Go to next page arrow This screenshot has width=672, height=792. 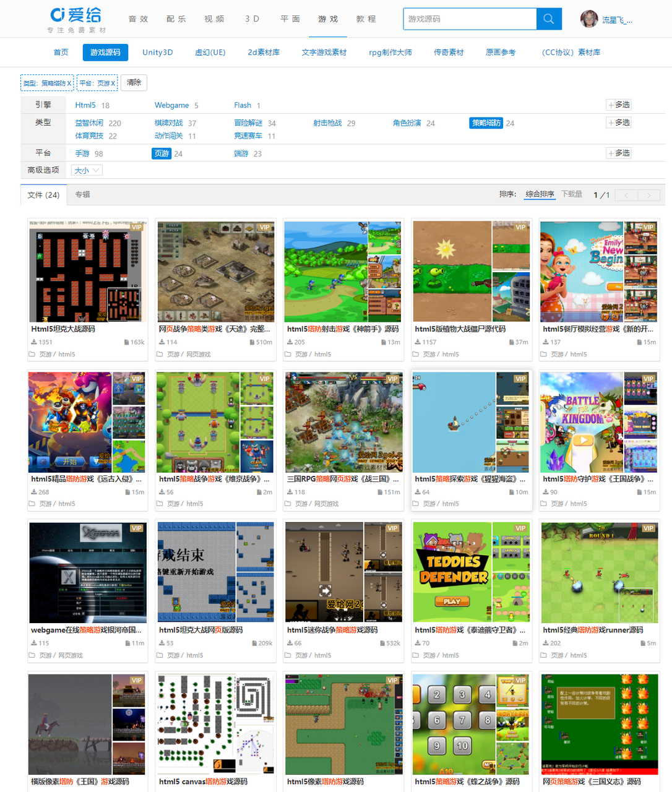(648, 195)
